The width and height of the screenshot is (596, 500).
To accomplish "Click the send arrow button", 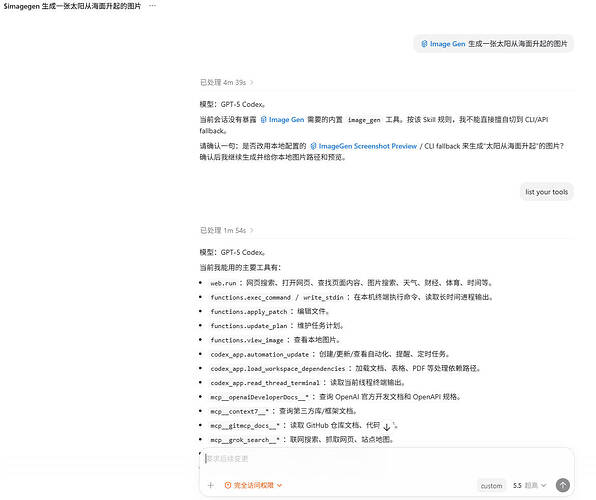I will [563, 485].
